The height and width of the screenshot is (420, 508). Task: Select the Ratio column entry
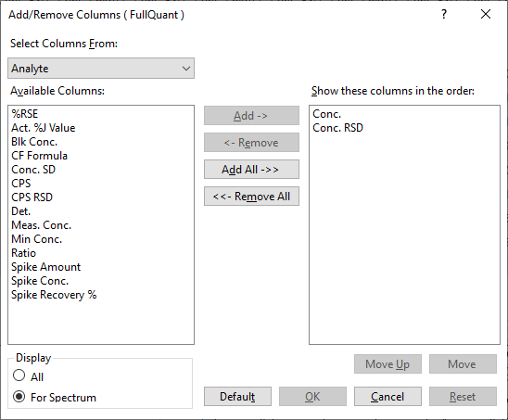click(23, 253)
